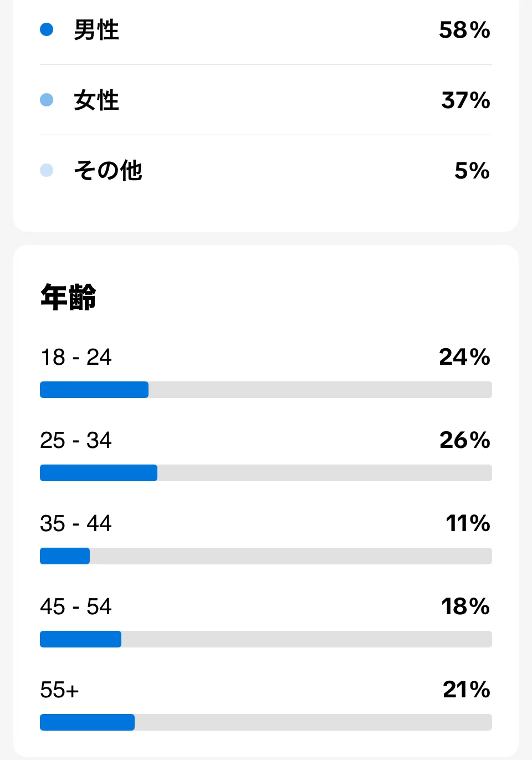Select the その他 gender row label

pos(108,171)
